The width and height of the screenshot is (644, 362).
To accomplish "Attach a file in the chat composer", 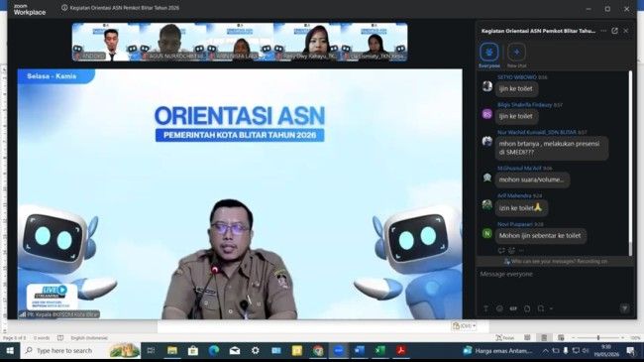I will [527, 308].
